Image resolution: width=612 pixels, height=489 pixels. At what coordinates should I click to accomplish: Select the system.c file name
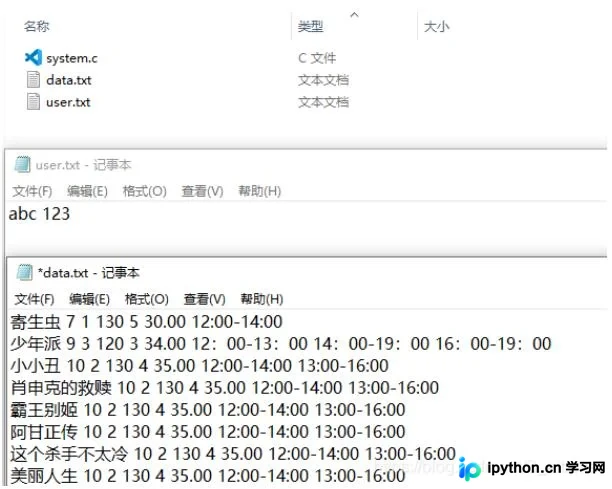coord(72,58)
